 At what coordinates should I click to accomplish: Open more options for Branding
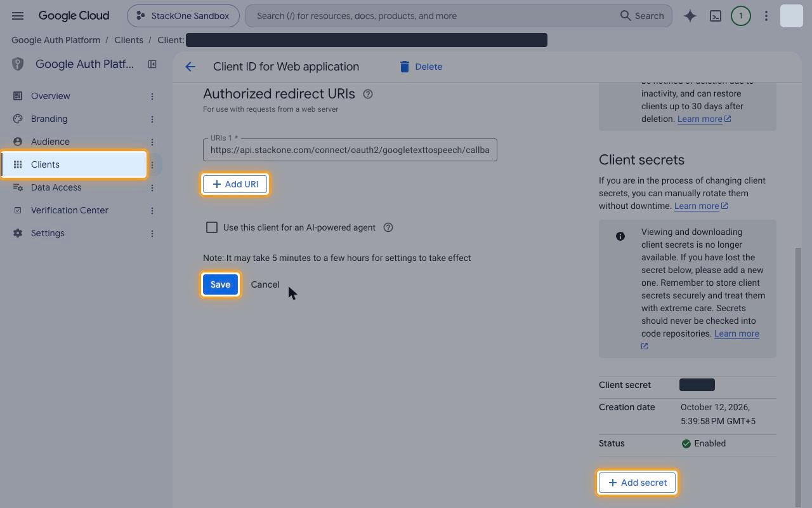152,119
